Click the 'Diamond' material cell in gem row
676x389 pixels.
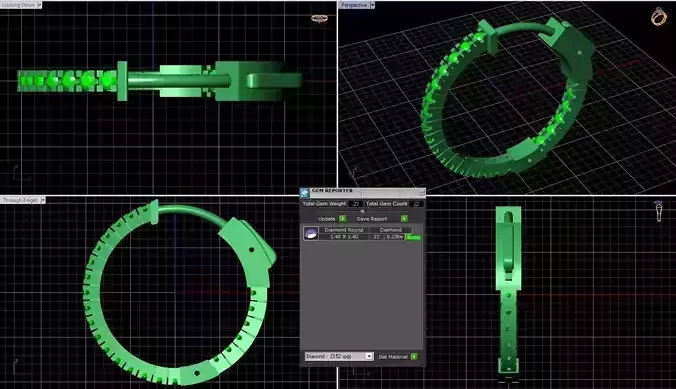click(391, 230)
